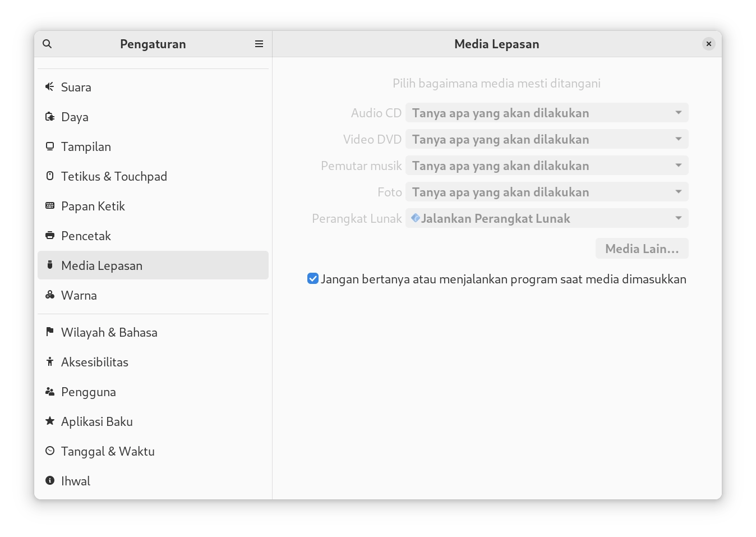
Task: Click the Suara speaker icon
Action: 50,87
